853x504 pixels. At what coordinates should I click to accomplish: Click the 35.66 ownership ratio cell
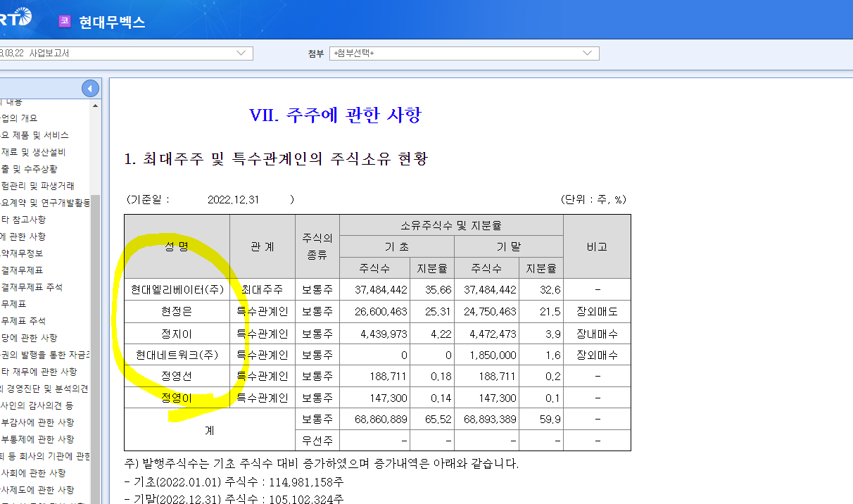coord(432,290)
